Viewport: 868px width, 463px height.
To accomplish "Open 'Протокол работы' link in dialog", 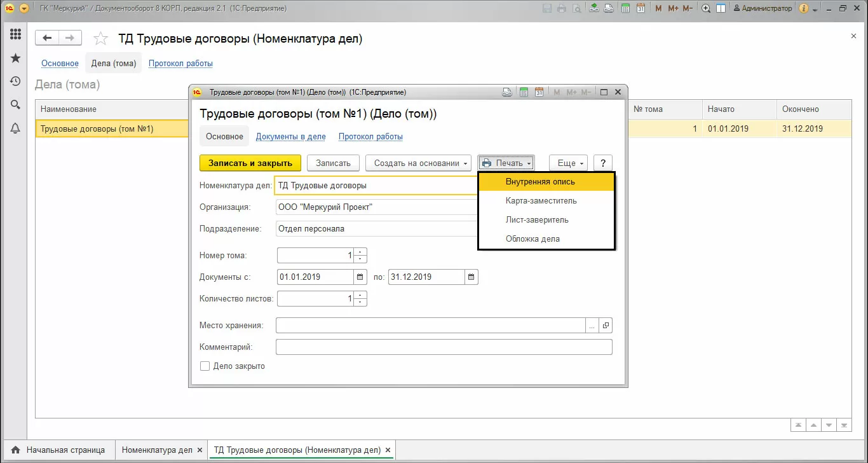I will pos(370,137).
